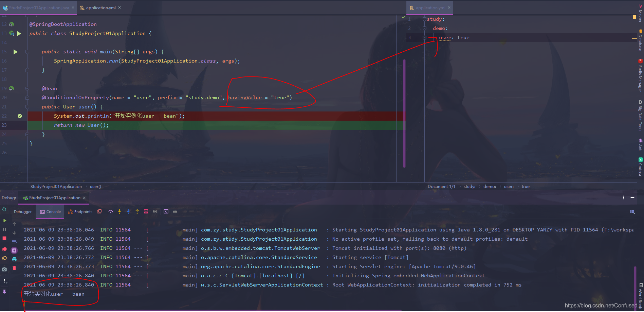Click Step Over icon
The width and height of the screenshot is (644, 312).
tap(111, 211)
